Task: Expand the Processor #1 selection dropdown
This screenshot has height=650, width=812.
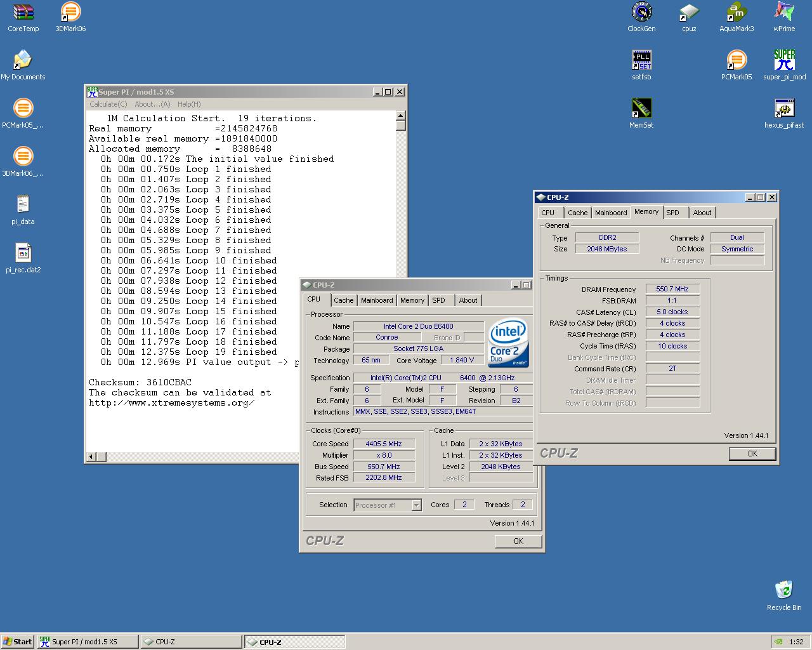Action: pos(416,505)
